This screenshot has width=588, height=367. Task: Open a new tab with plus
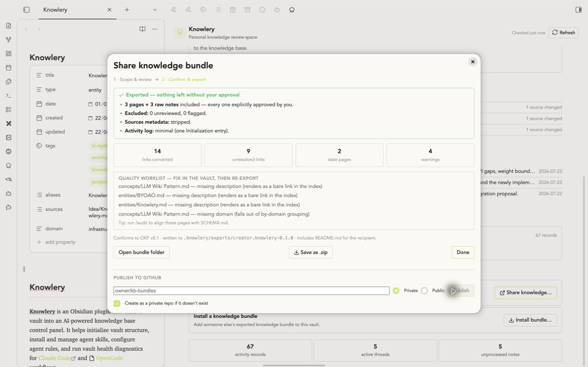coord(127,10)
